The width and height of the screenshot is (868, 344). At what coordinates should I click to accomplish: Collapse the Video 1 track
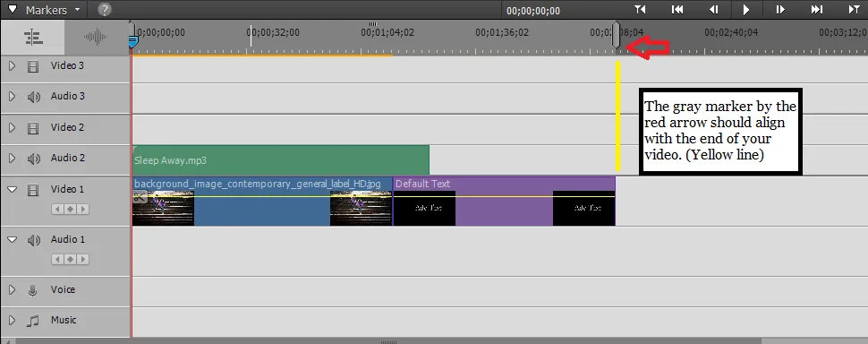13,189
